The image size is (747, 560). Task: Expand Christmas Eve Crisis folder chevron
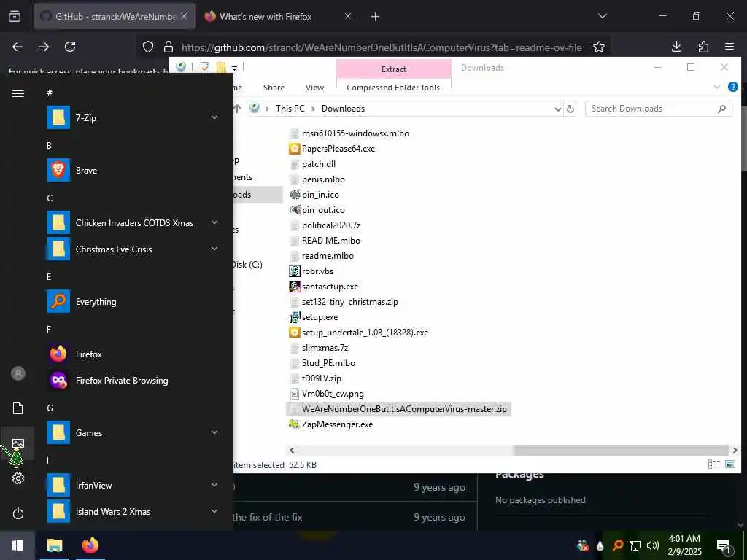[214, 249]
